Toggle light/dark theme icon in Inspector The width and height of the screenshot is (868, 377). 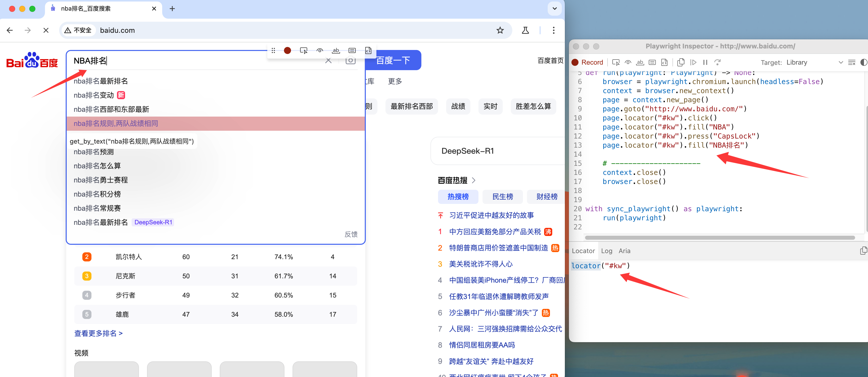[x=863, y=62]
